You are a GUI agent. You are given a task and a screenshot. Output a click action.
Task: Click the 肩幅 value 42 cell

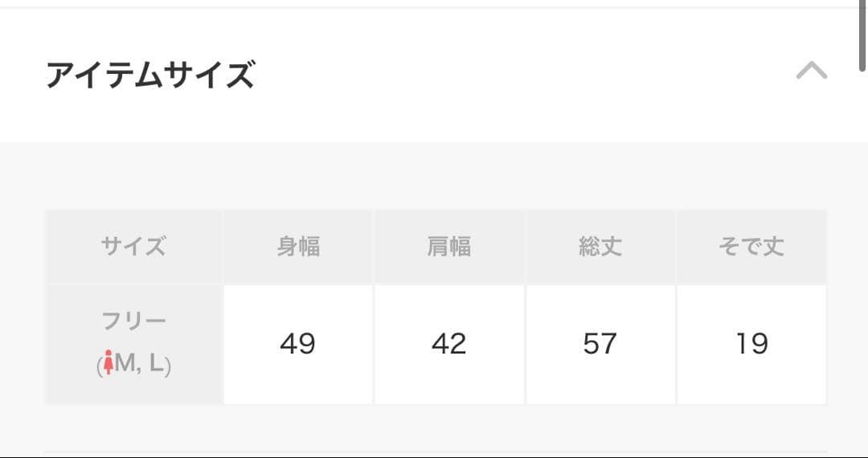point(449,345)
